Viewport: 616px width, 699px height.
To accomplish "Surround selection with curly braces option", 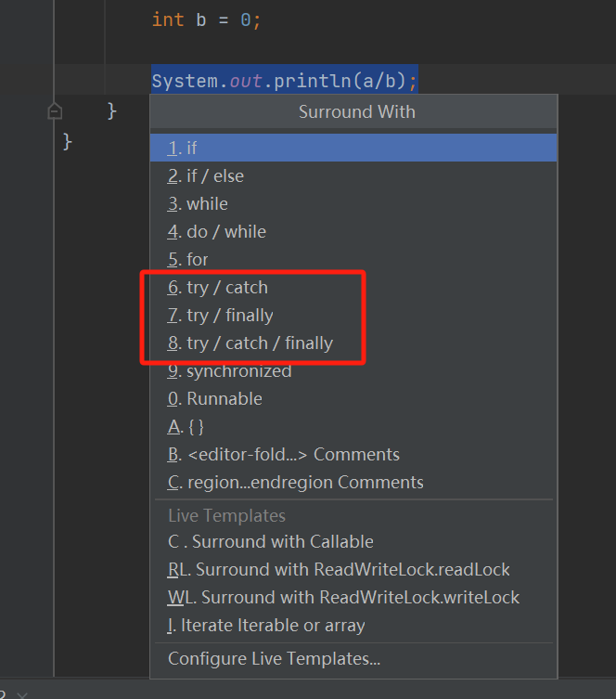I will click(x=186, y=426).
